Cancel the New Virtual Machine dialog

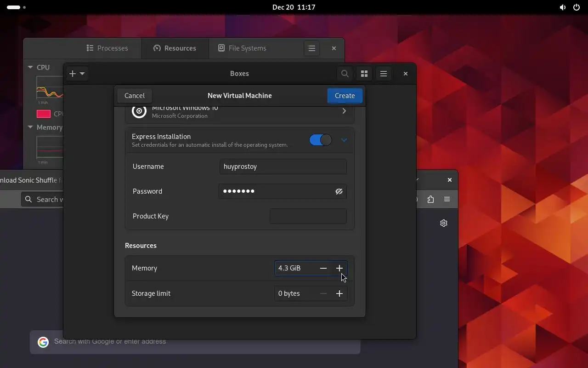click(x=135, y=96)
